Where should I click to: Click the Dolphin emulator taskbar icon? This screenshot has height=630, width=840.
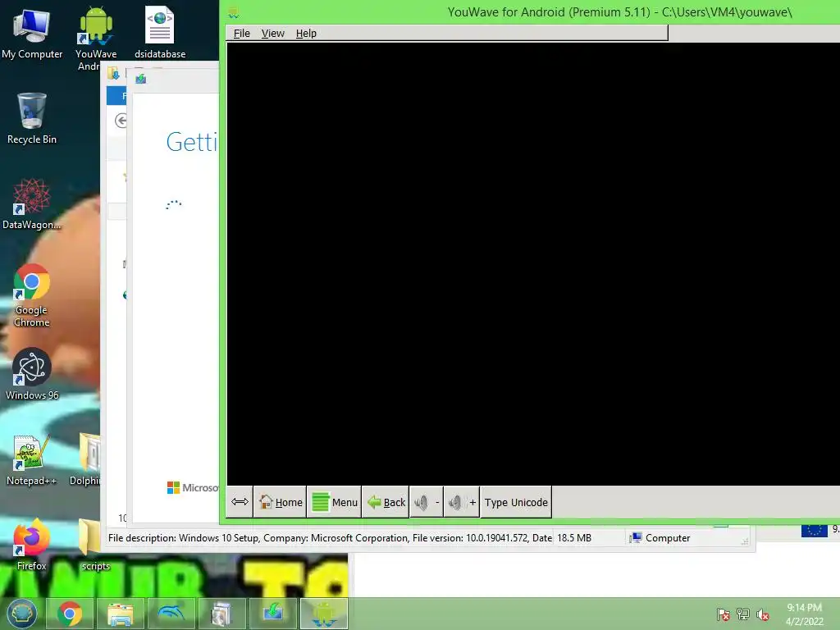pos(171,614)
